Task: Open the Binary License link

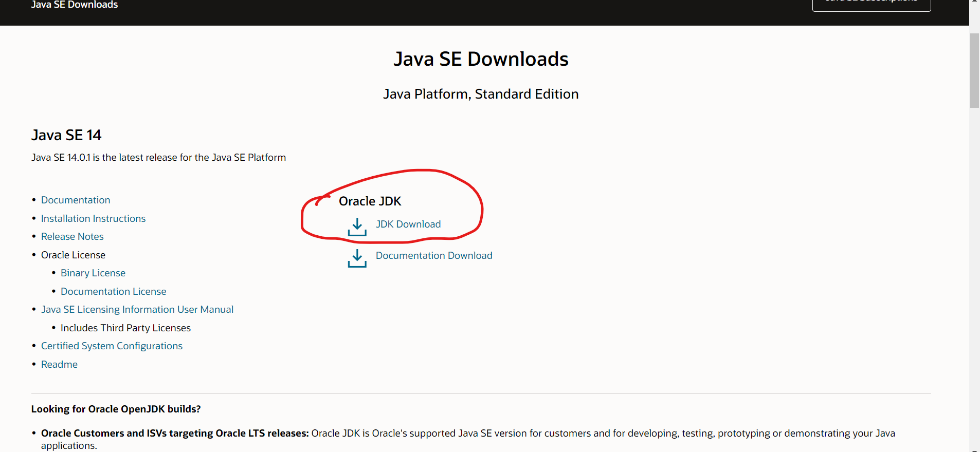Action: (93, 273)
